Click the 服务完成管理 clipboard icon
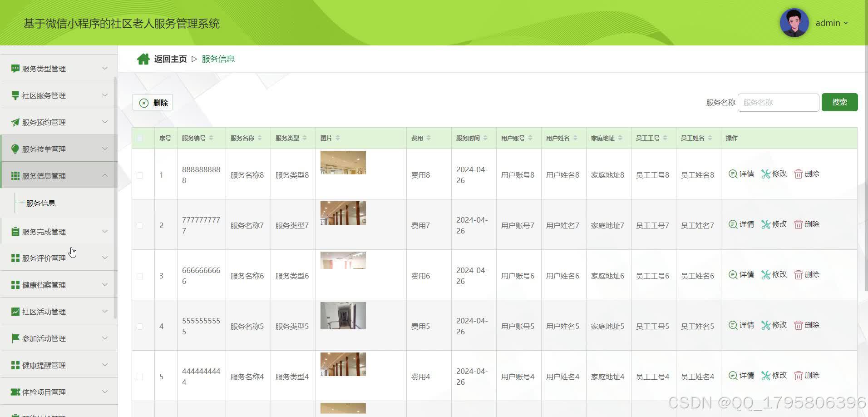The image size is (868, 417). point(15,232)
